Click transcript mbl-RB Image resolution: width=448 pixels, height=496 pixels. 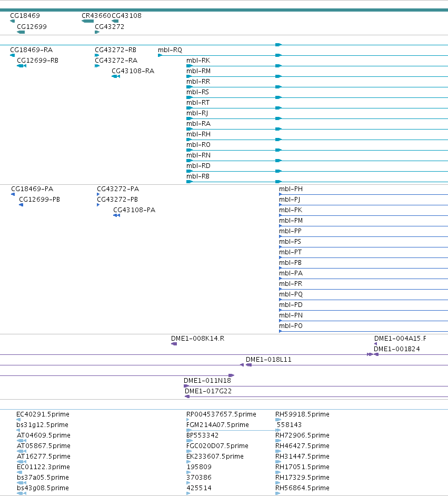198,176
